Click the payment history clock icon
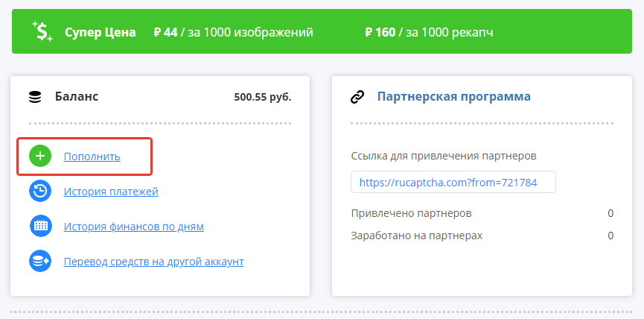The image size is (644, 319). click(39, 192)
